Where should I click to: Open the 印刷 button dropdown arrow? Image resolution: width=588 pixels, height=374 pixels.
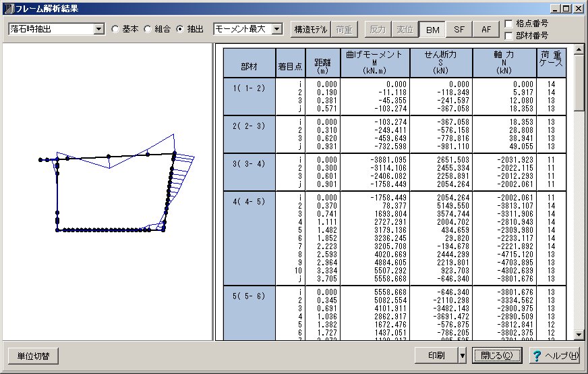coord(463,356)
